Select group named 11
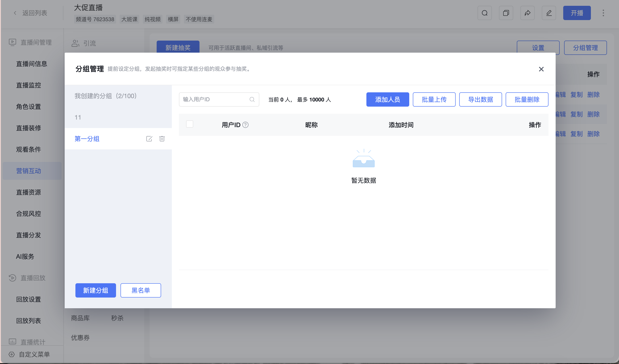The width and height of the screenshot is (619, 364). point(118,117)
